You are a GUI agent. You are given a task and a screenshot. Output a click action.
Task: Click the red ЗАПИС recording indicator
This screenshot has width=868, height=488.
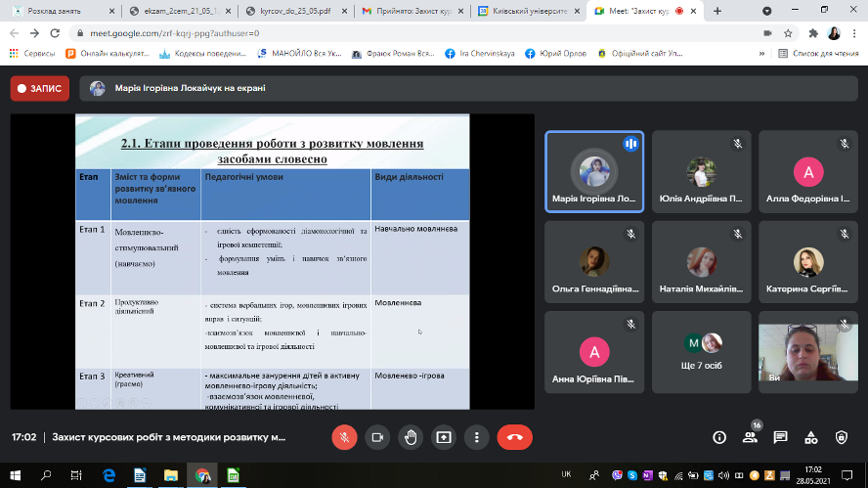(x=40, y=88)
